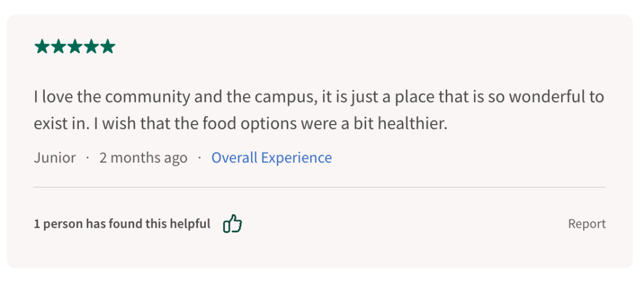Click the dot separator before Overall Experience

click(x=200, y=158)
